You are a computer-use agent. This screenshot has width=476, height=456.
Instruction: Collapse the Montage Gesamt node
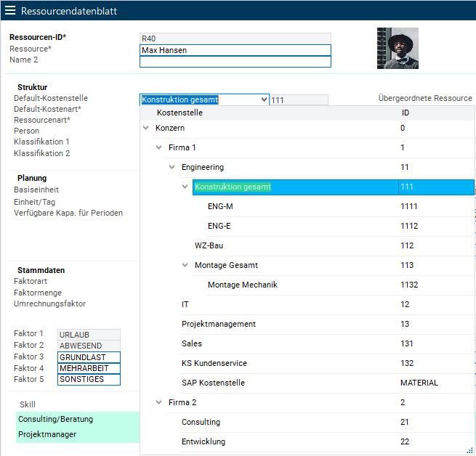(185, 266)
